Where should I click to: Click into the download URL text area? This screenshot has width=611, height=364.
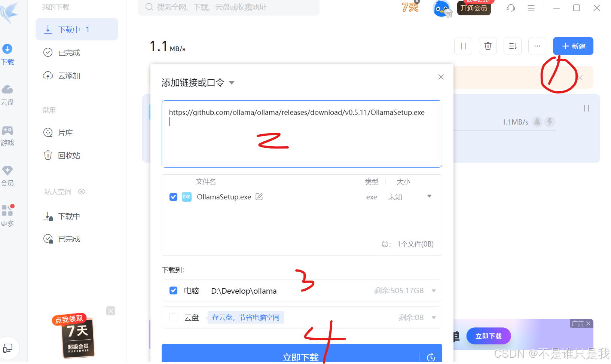click(x=302, y=134)
